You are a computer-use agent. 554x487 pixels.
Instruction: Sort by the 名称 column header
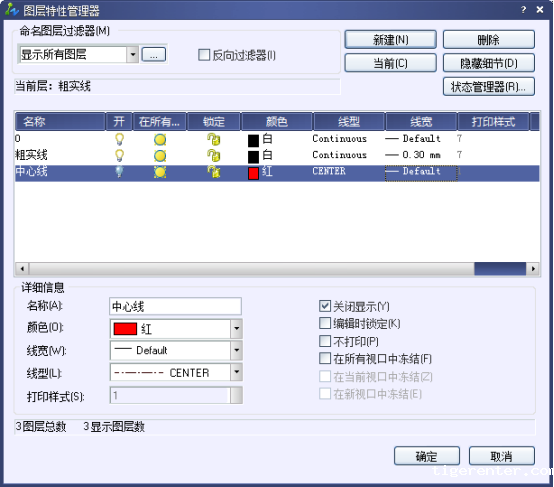pyautogui.click(x=60, y=122)
